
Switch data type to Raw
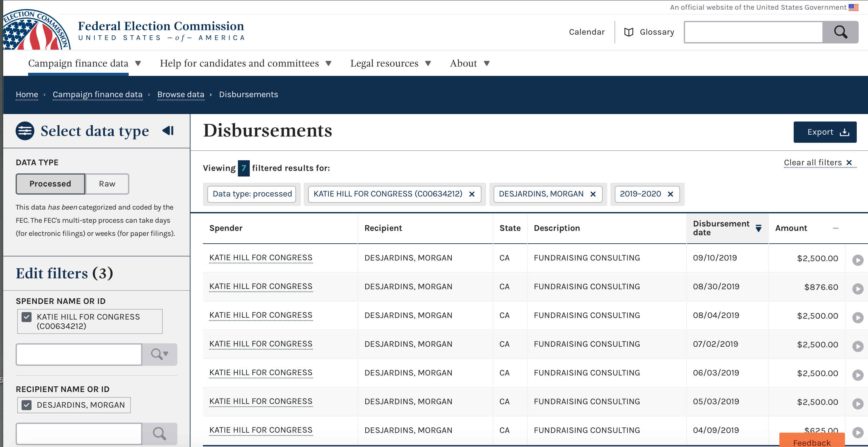(x=107, y=184)
